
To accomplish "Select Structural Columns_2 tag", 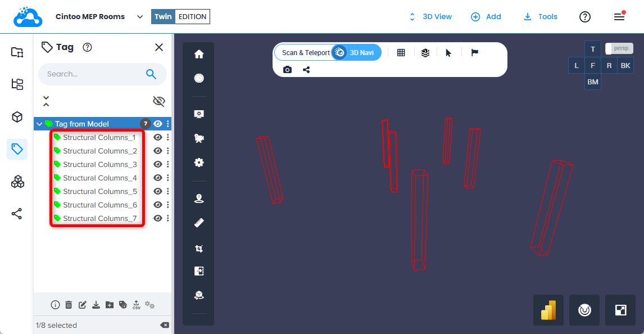I will click(x=100, y=151).
